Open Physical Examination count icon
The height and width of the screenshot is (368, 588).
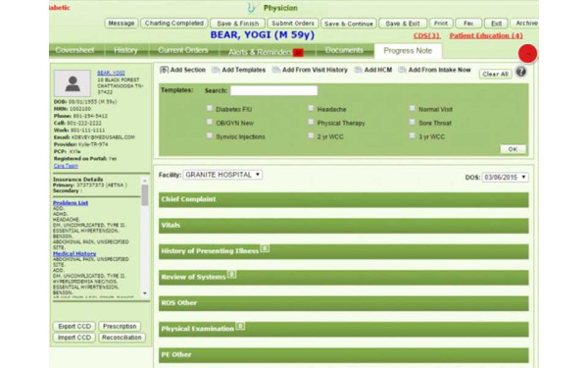point(240,326)
